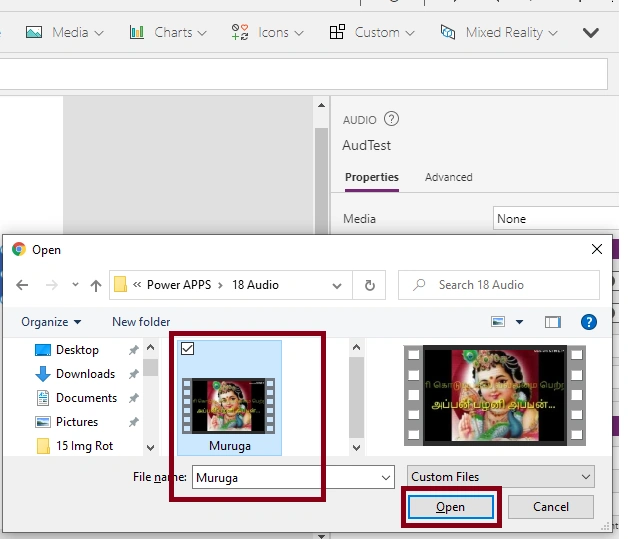
Task: Expand the address bar path dropdown
Action: click(x=337, y=286)
